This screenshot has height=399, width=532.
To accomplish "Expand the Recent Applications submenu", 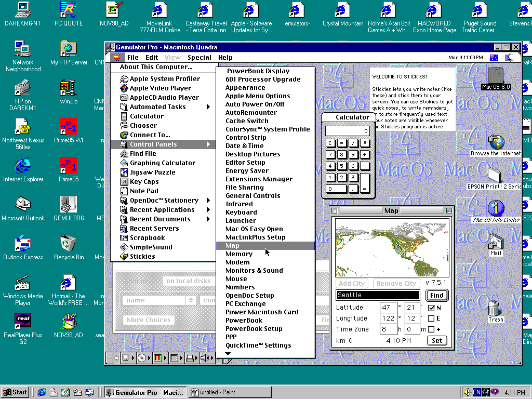I will (208, 210).
